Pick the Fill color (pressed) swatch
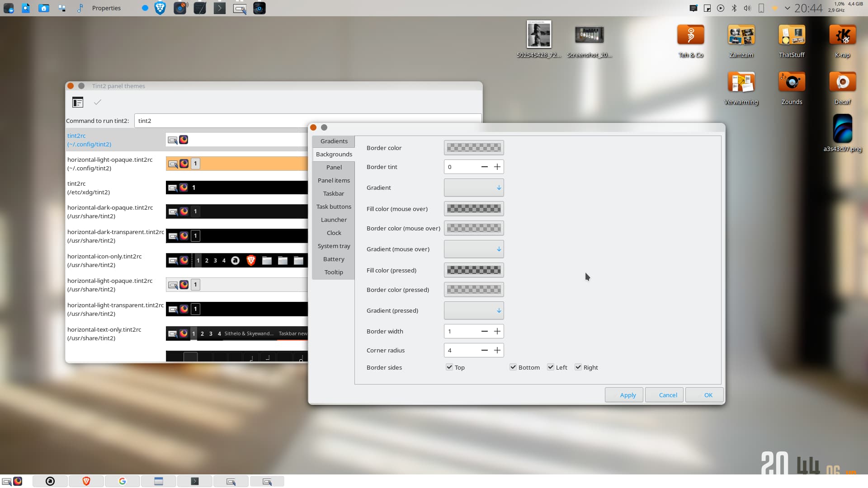The height and width of the screenshot is (488, 868). [474, 270]
